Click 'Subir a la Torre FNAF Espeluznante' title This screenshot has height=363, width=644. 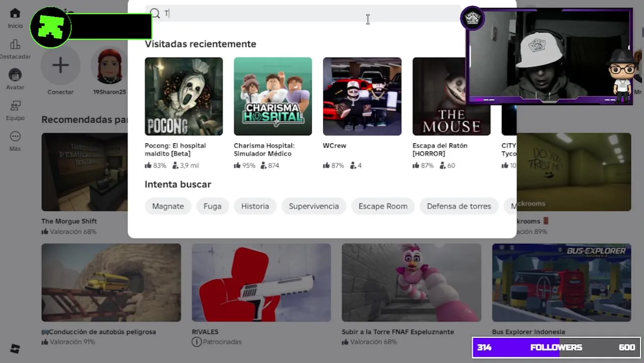coord(398,332)
